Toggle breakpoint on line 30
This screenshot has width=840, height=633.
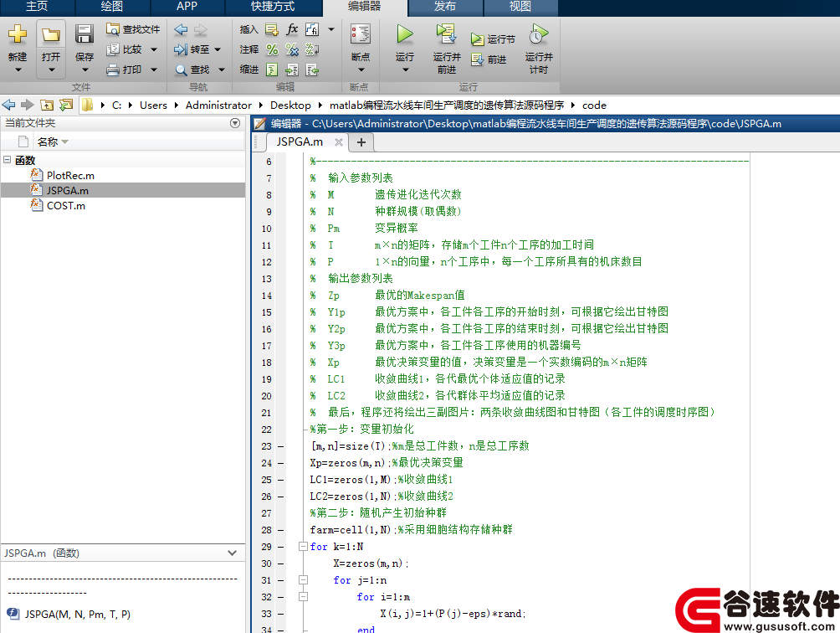pyautogui.click(x=281, y=564)
